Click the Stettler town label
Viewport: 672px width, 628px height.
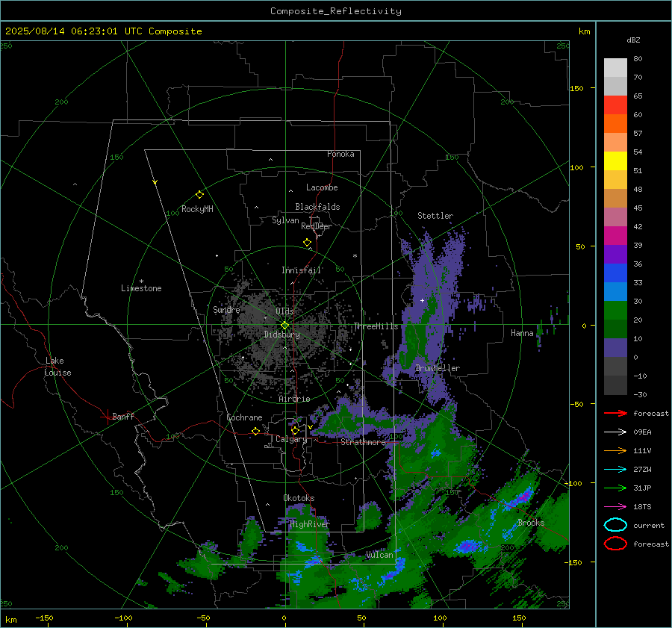(435, 216)
